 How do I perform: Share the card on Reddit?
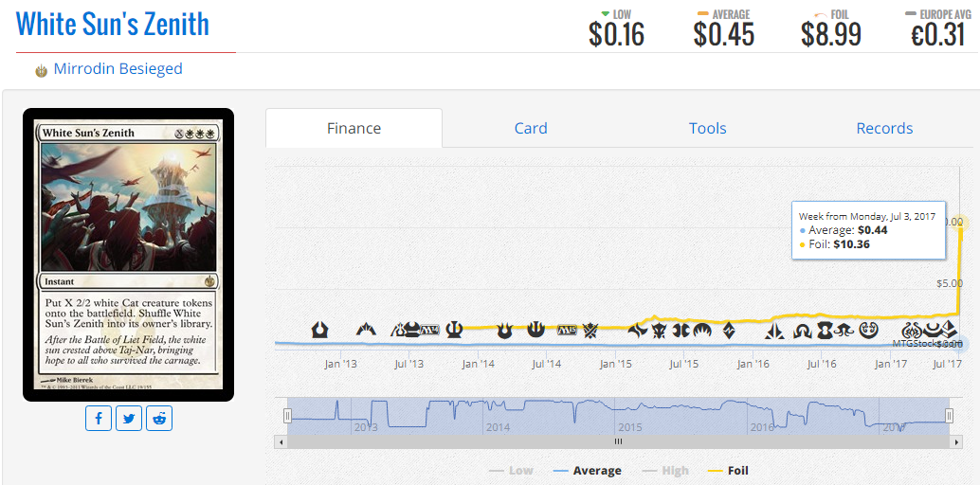point(159,418)
